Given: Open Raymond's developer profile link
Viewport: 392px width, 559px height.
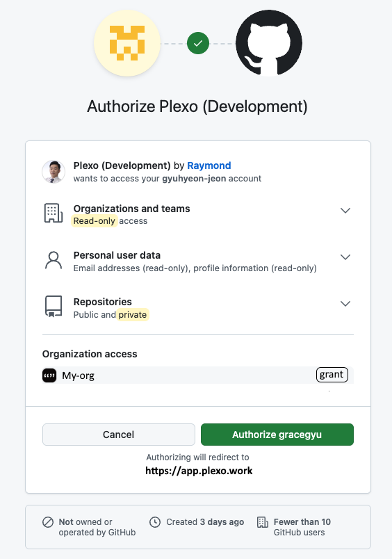Looking at the screenshot, I should pos(209,165).
